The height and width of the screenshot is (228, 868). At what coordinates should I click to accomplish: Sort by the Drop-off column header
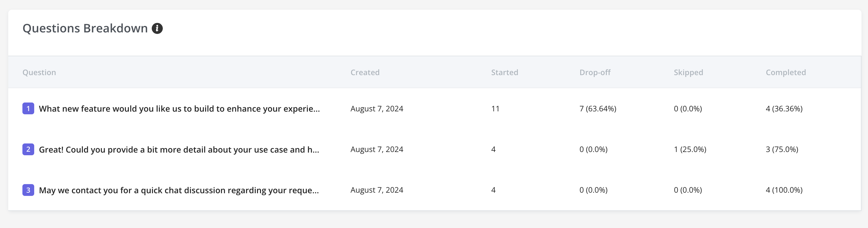[595, 72]
